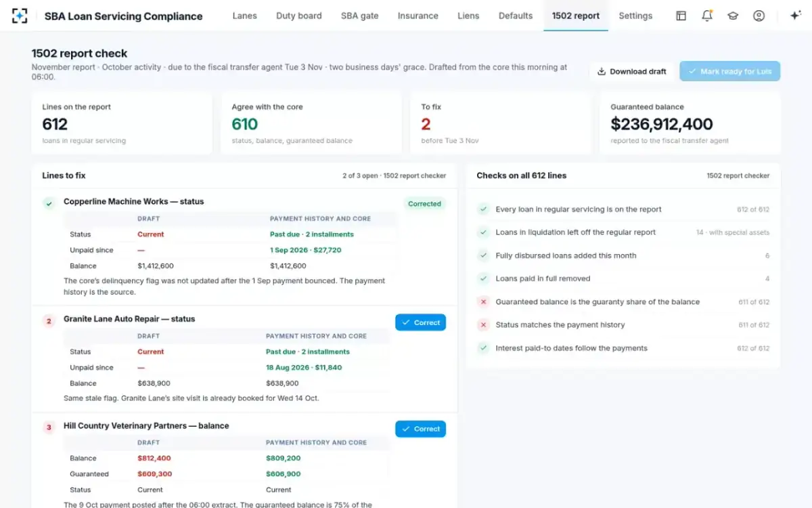Open the graduation cap learning icon
Image resolution: width=812 pixels, height=508 pixels.
click(733, 16)
